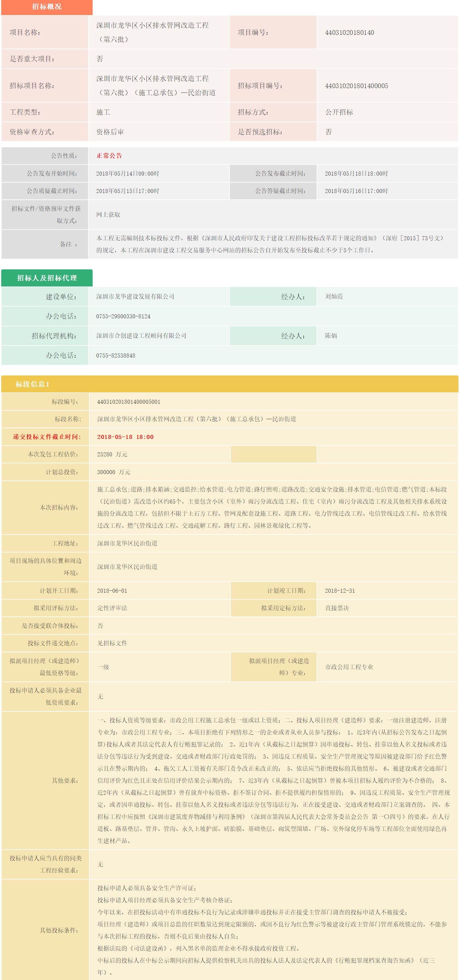This screenshot has width=460, height=980.
Task: Click the 招标人及招标代理 section header
Action: point(47,278)
